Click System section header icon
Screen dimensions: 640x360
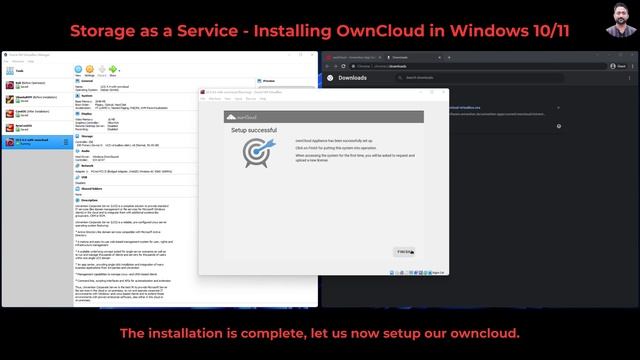[x=78, y=96]
